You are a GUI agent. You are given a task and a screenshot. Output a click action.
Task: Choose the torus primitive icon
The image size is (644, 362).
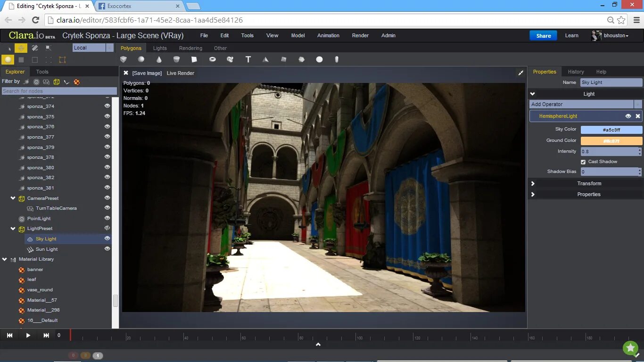213,59
